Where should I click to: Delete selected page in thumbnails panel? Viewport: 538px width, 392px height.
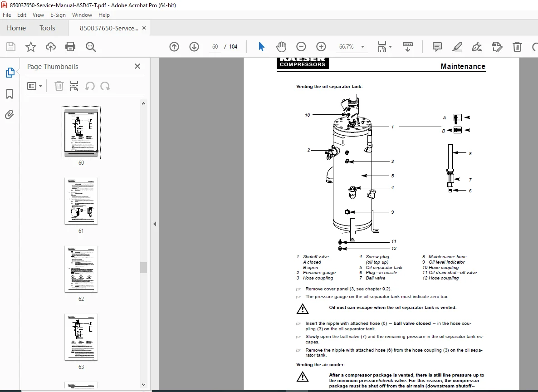pos(59,86)
